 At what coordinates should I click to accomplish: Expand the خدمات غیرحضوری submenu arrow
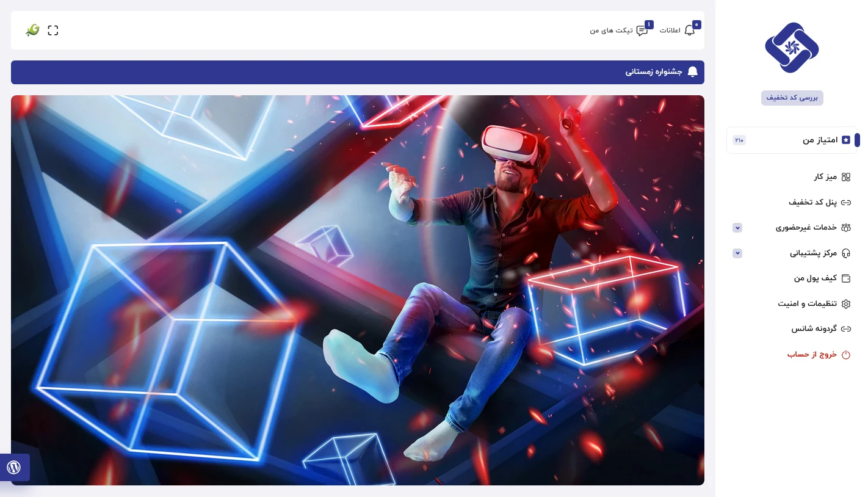pyautogui.click(x=737, y=228)
